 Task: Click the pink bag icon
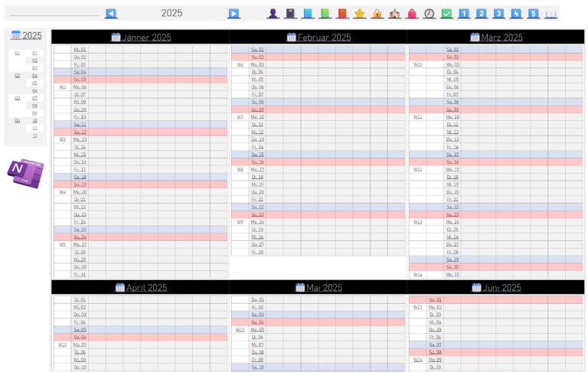pos(412,14)
